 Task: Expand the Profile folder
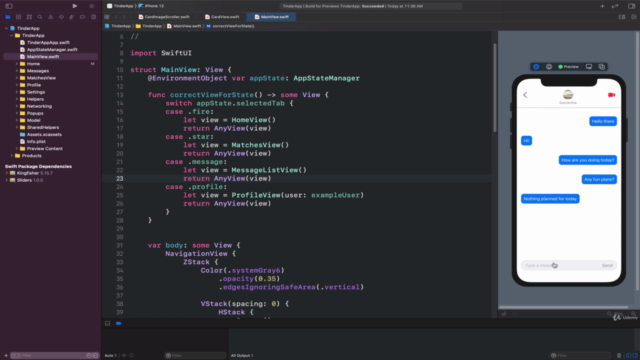point(17,85)
